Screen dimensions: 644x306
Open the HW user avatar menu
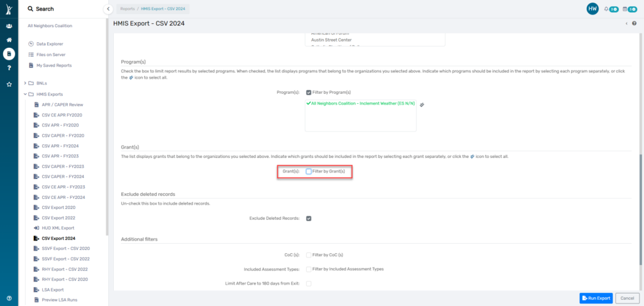[592, 9]
